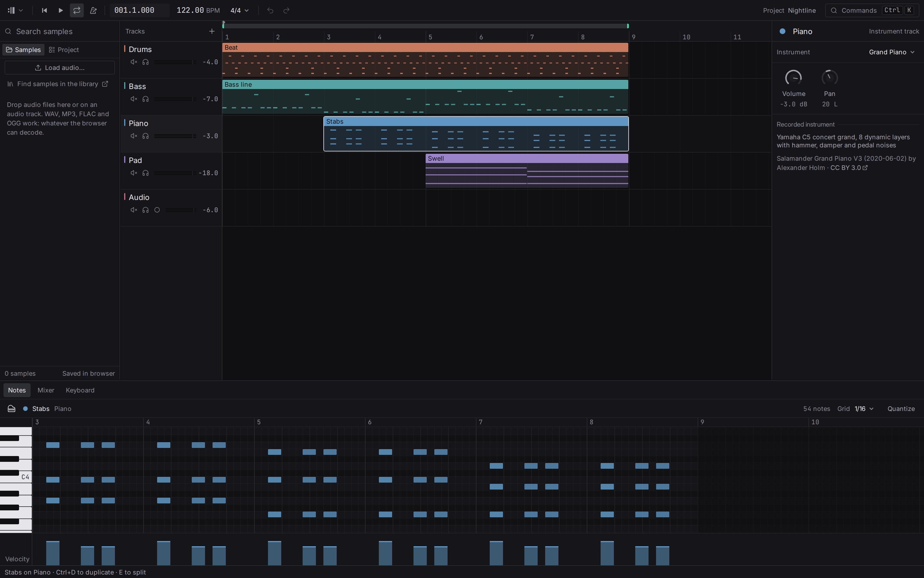Click the Quantize button

click(x=901, y=409)
